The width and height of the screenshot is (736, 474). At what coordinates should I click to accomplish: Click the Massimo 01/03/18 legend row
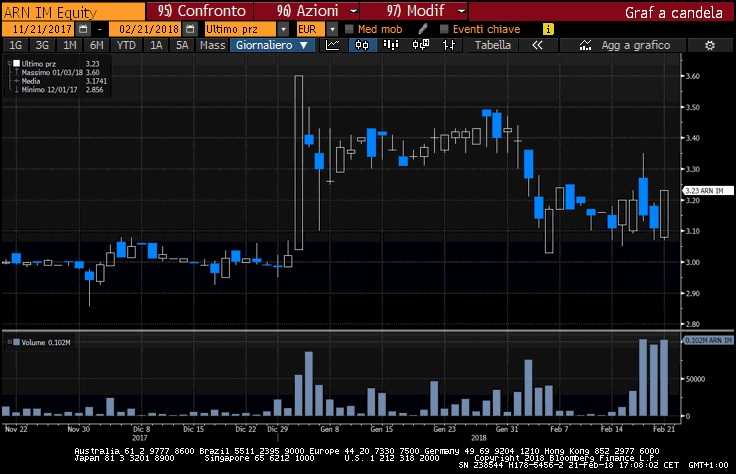point(60,72)
